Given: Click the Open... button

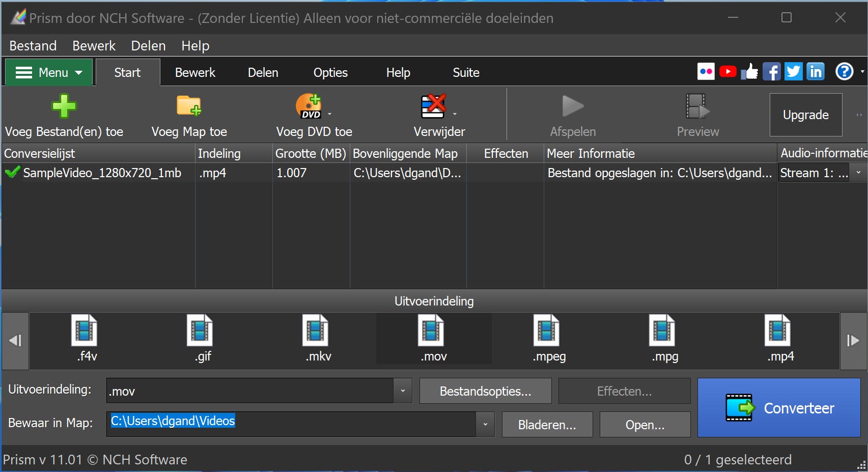Looking at the screenshot, I should coord(645,425).
